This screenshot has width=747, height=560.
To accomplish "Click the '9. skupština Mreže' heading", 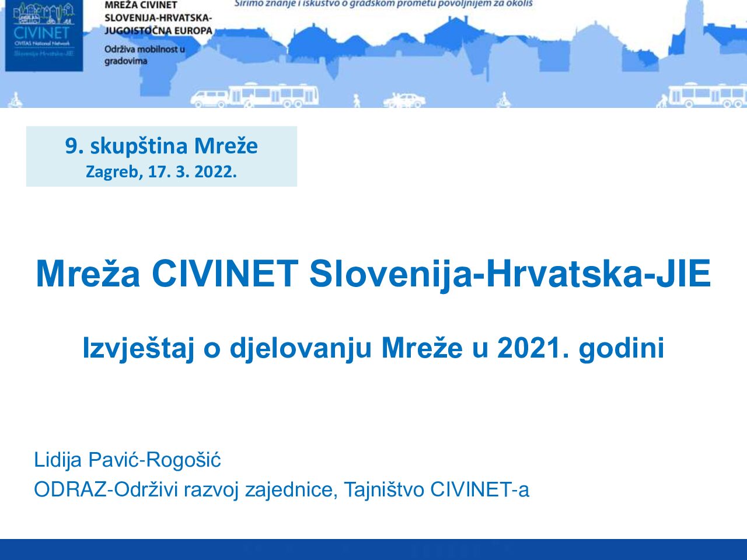I will tap(162, 146).
